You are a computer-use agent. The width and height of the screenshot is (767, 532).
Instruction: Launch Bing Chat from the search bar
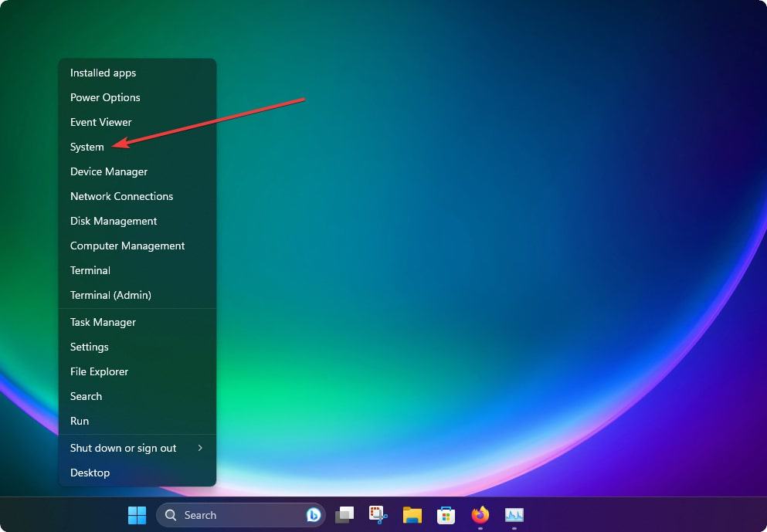[x=314, y=515]
